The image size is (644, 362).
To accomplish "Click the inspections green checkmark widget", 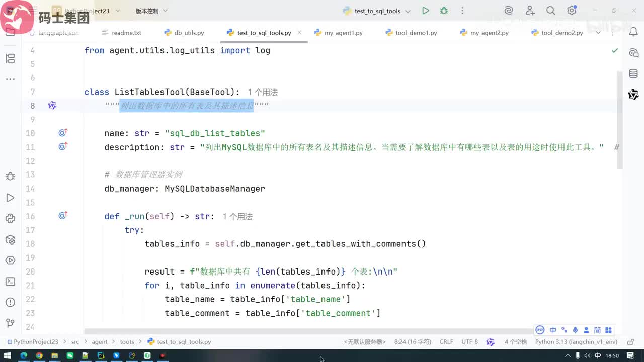I will [x=615, y=51].
